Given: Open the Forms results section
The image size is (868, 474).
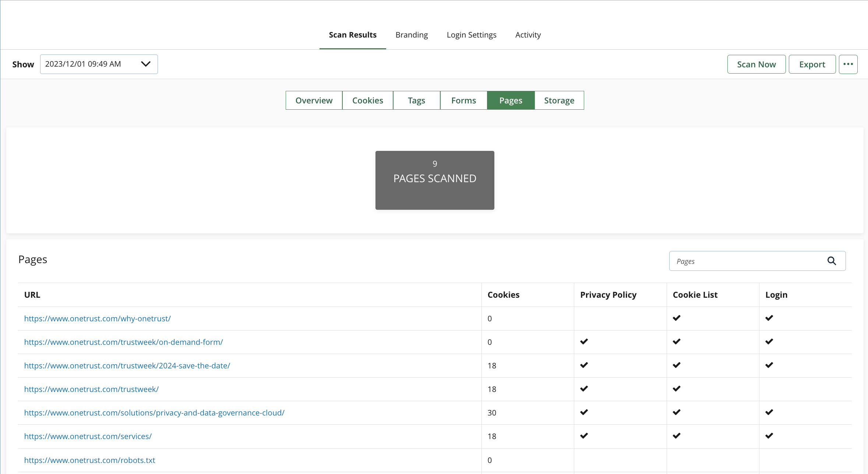Looking at the screenshot, I should (x=463, y=100).
